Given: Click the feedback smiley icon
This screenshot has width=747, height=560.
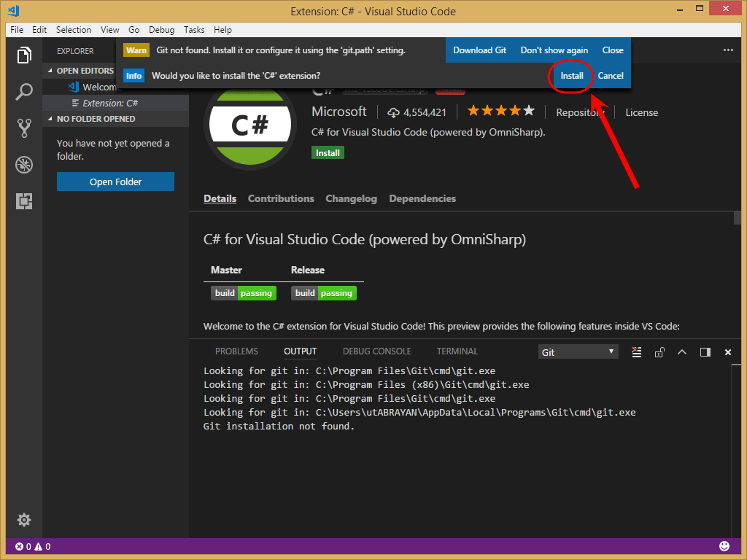Looking at the screenshot, I should click(724, 545).
